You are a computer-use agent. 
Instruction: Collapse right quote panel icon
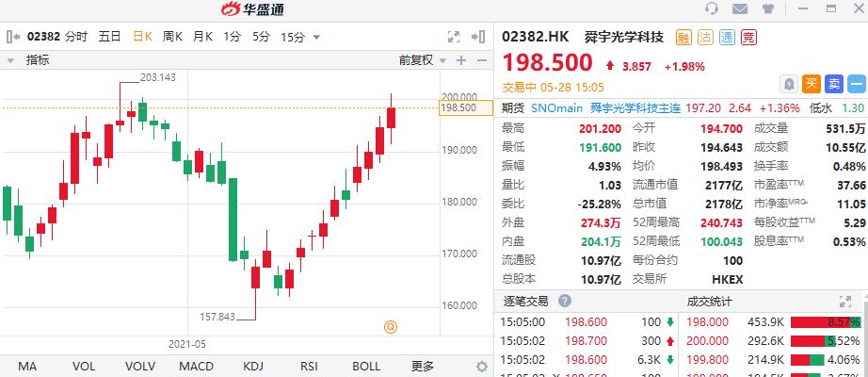(x=477, y=37)
